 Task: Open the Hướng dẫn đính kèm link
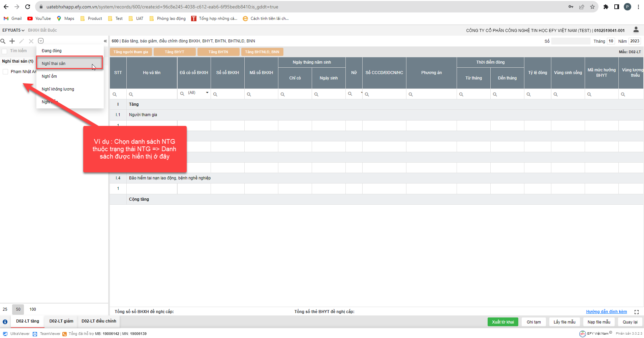tap(606, 312)
